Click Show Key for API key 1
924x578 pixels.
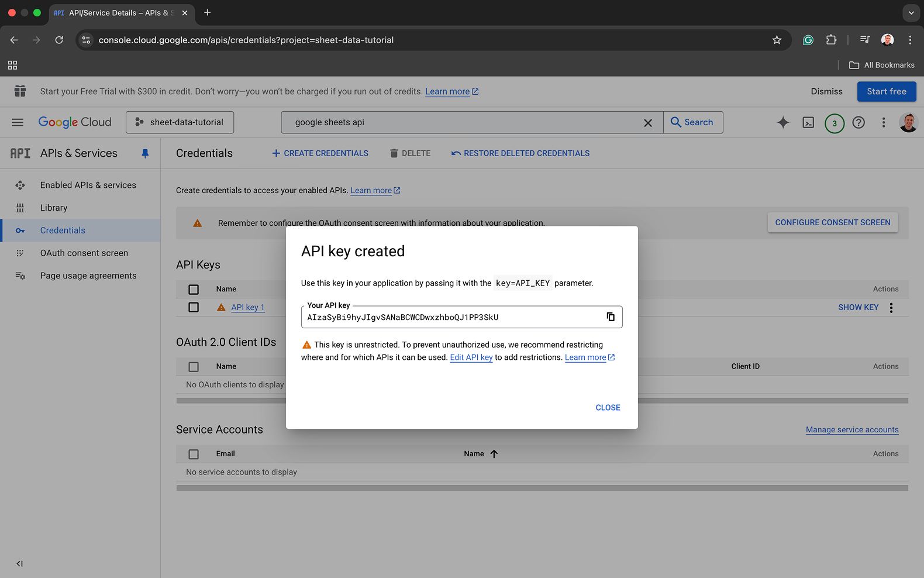coord(858,307)
